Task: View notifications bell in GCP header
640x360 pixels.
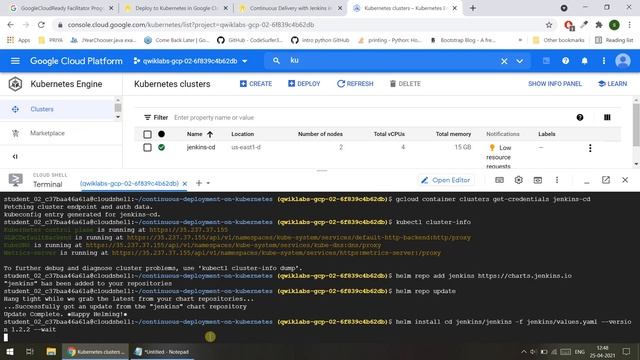Action: (584, 61)
